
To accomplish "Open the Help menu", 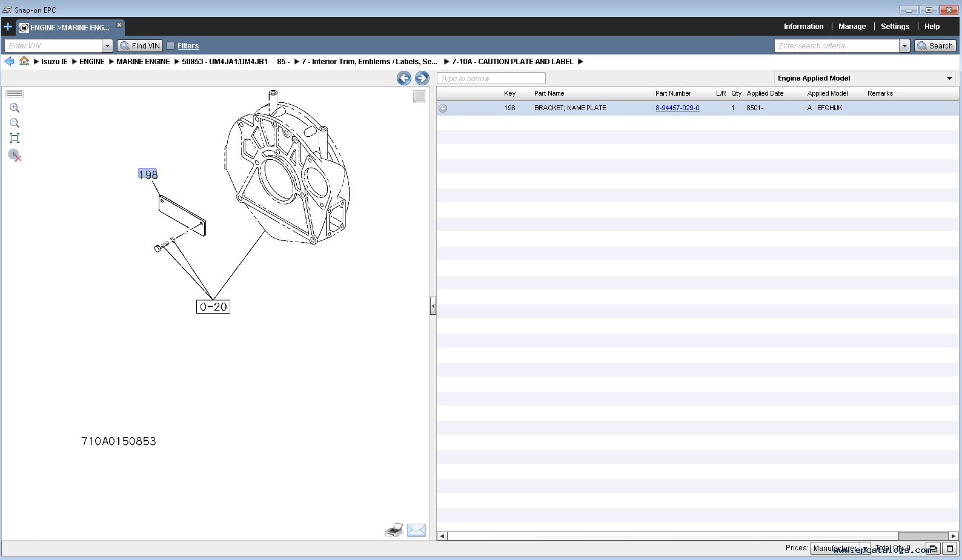I will tap(932, 27).
